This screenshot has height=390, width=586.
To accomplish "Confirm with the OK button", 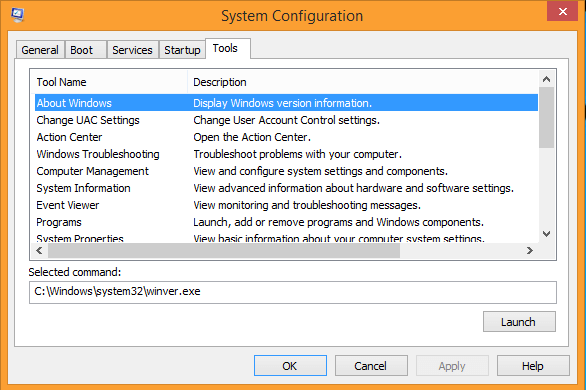I will pos(290,366).
